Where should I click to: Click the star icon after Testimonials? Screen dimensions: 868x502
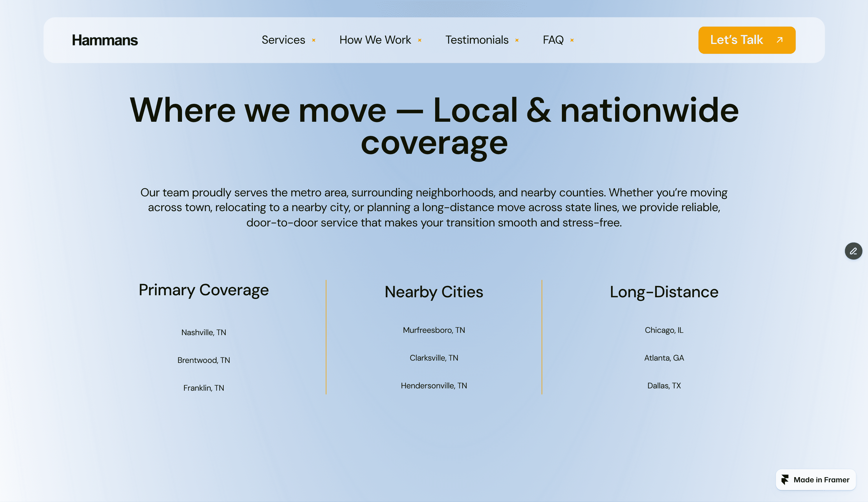click(517, 40)
